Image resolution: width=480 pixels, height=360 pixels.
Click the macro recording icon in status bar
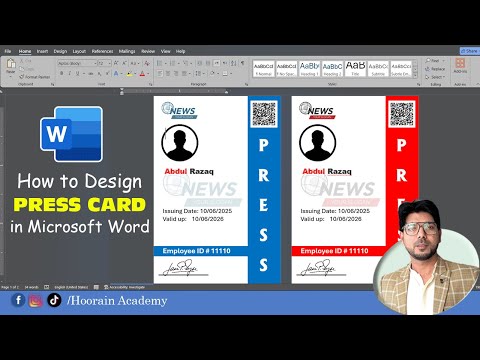[x=96, y=287]
